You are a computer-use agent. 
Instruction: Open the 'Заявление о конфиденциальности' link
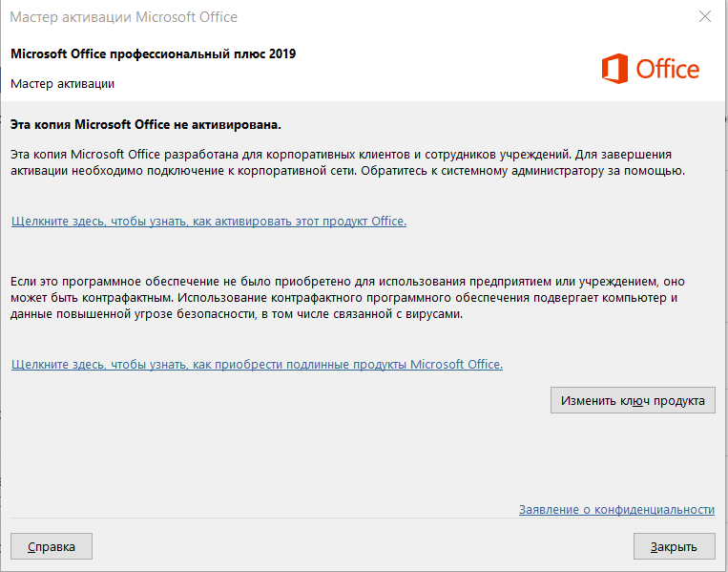[x=616, y=510]
